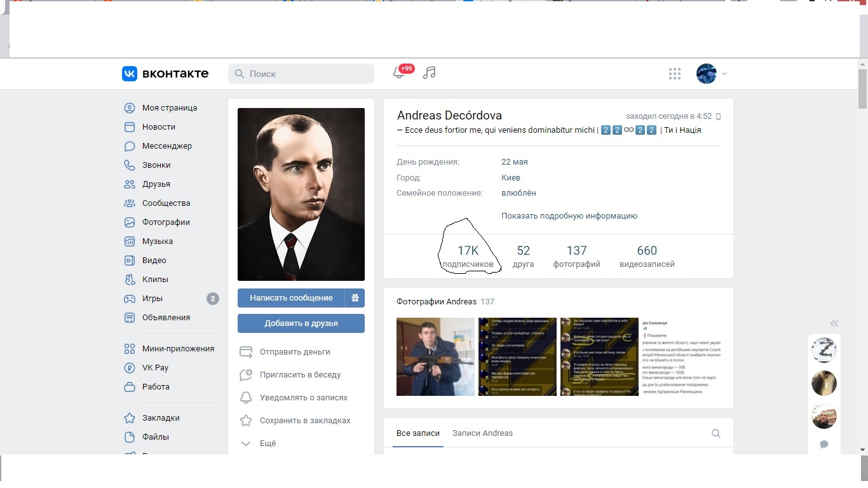The height and width of the screenshot is (488, 868).
Task: Open the large profile portrait photo
Action: pos(301,194)
